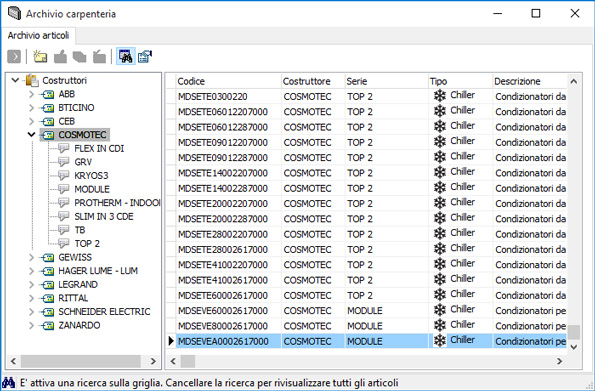Select the PROTHERM - INDOOR series

[117, 203]
